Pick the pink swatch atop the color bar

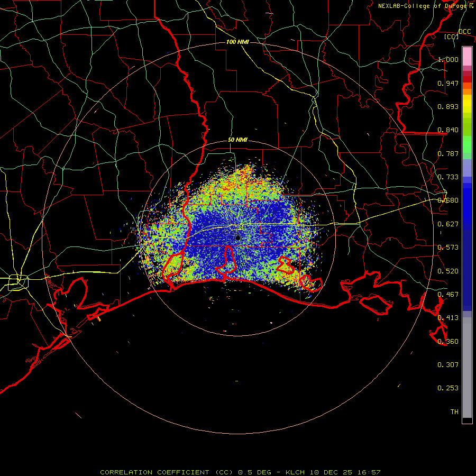(467, 56)
